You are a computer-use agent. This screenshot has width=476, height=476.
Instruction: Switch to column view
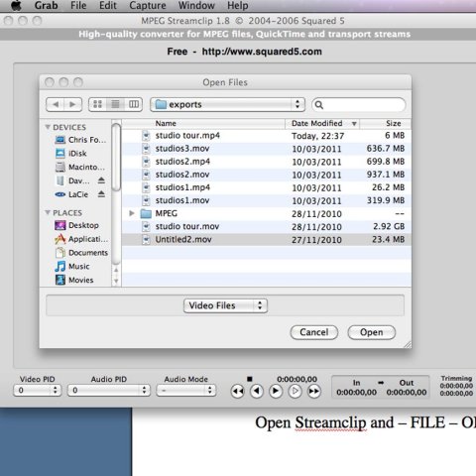(134, 104)
